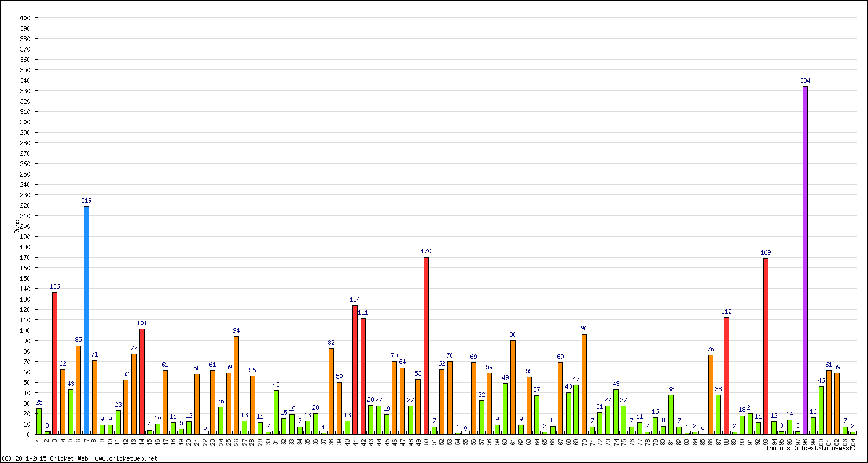
Task: Select the '32' value label
Action: coord(481,395)
